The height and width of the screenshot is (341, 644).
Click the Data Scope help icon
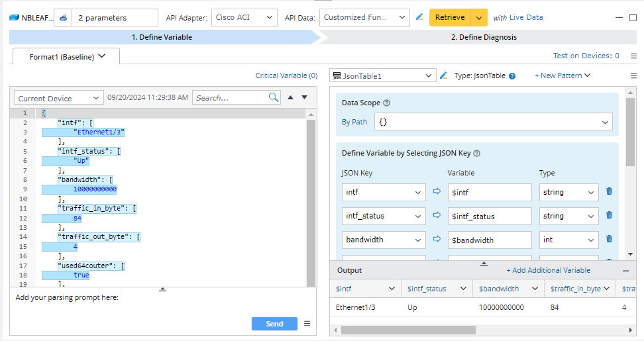[387, 103]
